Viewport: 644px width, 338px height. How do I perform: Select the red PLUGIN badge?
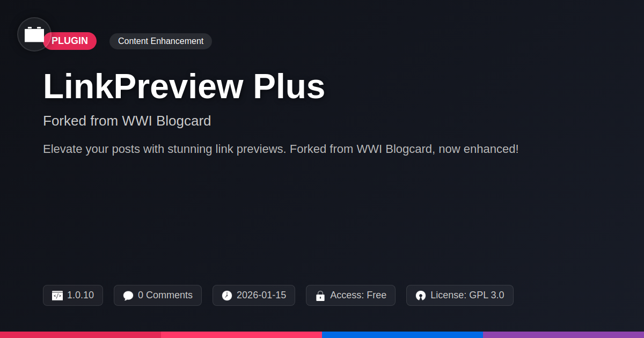pyautogui.click(x=70, y=41)
